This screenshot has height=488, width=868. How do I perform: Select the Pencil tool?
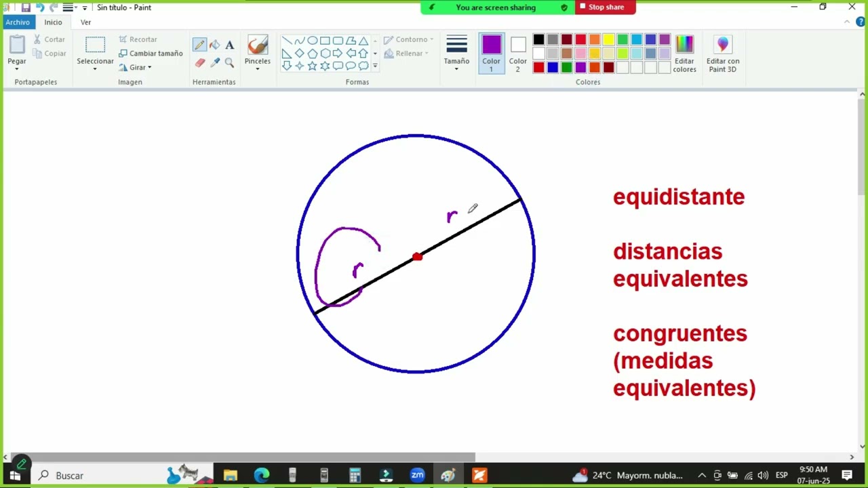(199, 45)
